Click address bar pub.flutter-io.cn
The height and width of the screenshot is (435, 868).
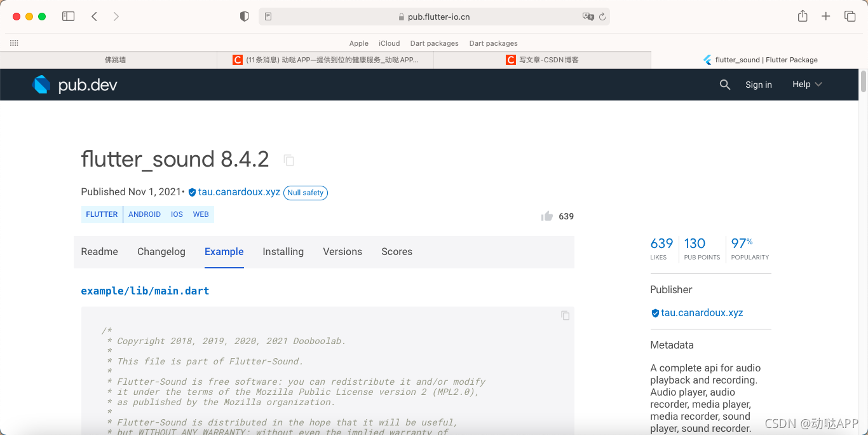tap(434, 17)
